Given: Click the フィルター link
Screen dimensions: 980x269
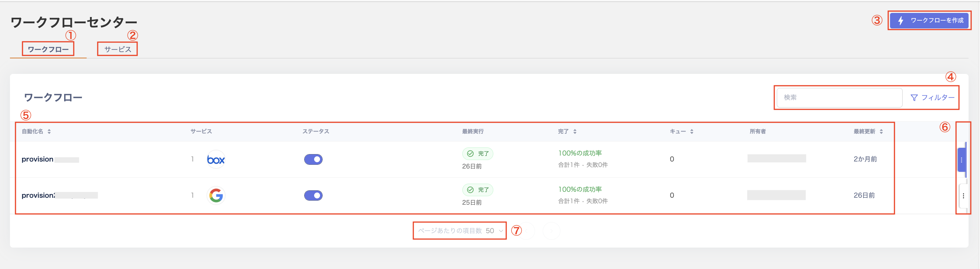Looking at the screenshot, I should point(937,98).
